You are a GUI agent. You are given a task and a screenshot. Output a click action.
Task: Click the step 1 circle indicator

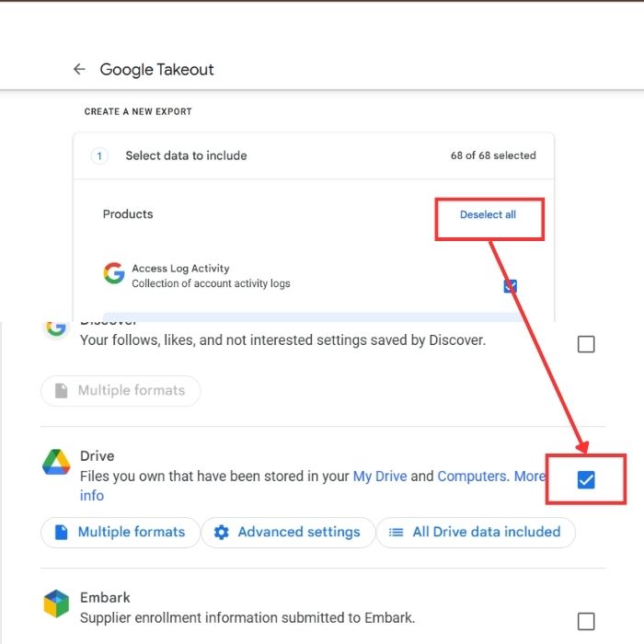pos(99,156)
